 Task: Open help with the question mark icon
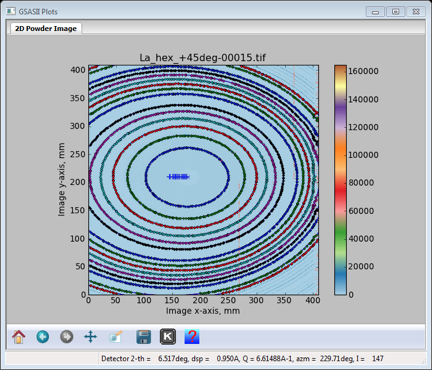[x=192, y=337]
